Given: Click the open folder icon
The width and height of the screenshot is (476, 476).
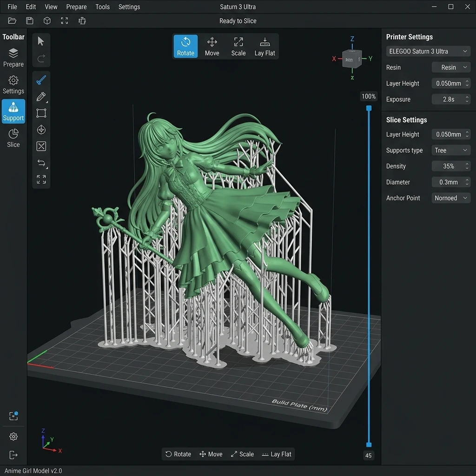Looking at the screenshot, I should [x=12, y=20].
